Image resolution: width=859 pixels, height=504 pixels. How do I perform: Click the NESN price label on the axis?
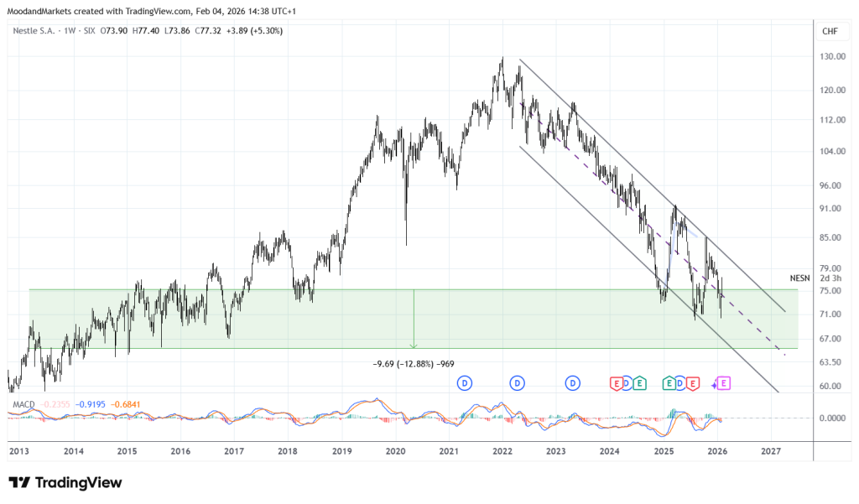point(801,277)
